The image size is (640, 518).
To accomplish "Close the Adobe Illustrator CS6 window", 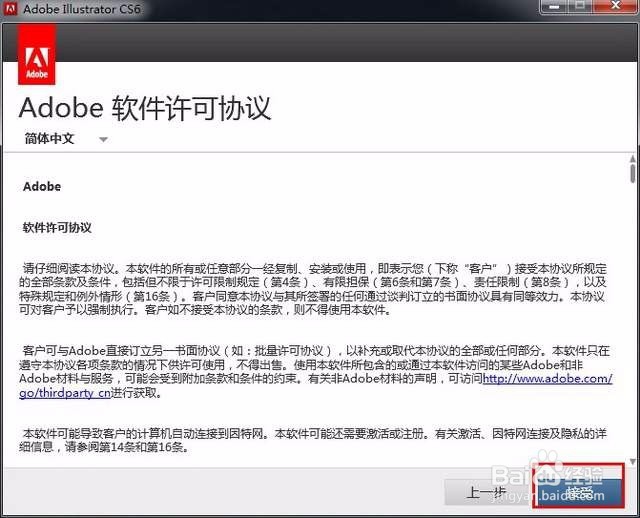I will click(x=616, y=7).
